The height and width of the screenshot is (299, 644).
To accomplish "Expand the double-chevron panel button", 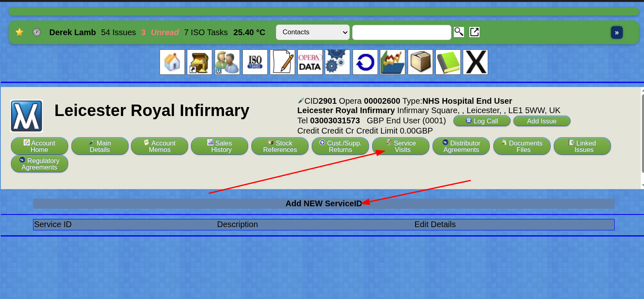I will point(617,32).
